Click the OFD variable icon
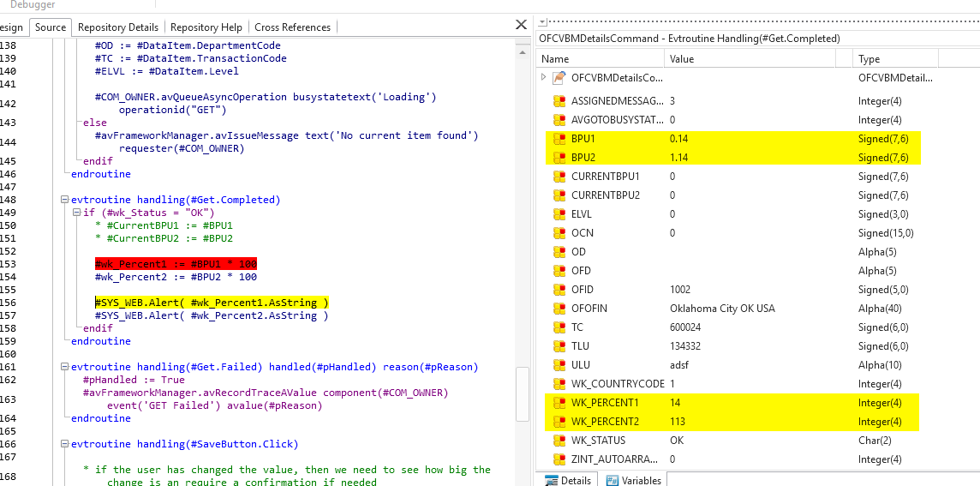980x486 pixels. point(559,271)
